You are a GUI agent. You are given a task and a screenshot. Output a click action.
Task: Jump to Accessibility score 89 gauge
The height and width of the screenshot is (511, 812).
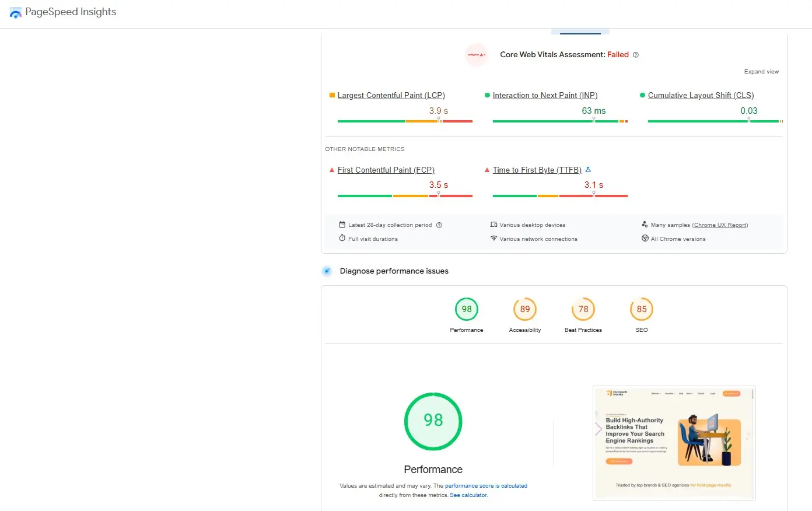coord(524,315)
